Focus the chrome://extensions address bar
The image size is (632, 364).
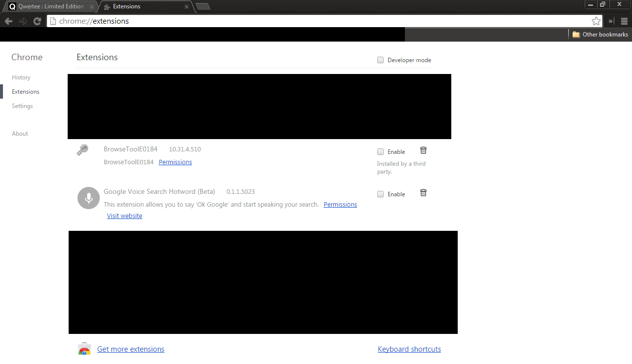pos(323,21)
